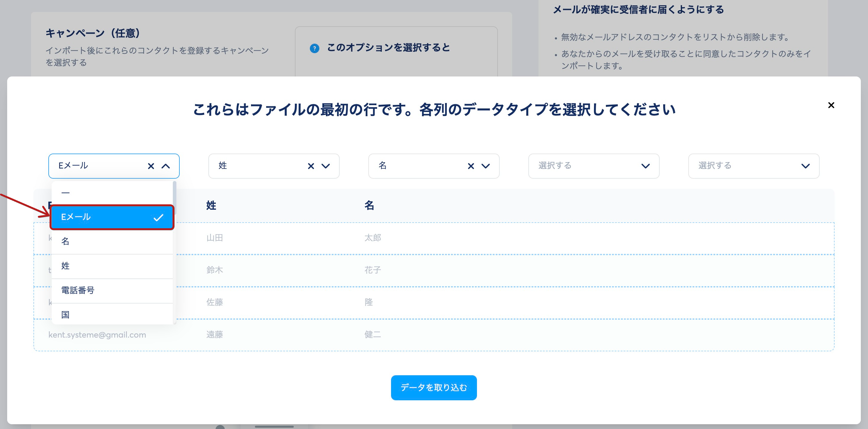Open the fifth column 選択する dropdown
This screenshot has height=429, width=868.
753,166
